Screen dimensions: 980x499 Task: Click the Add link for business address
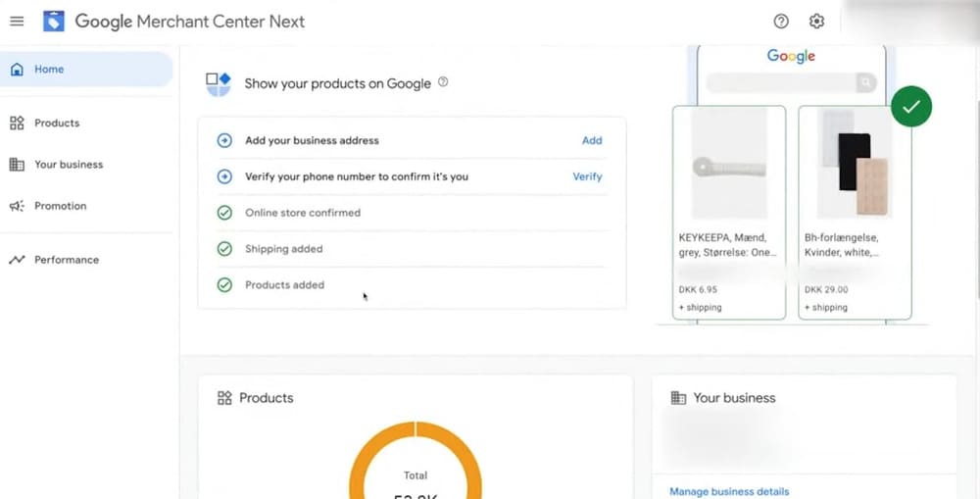click(x=592, y=140)
